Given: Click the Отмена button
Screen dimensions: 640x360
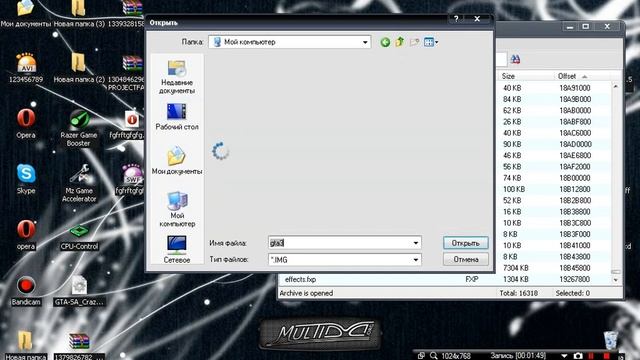Looking at the screenshot, I should pyautogui.click(x=465, y=260).
